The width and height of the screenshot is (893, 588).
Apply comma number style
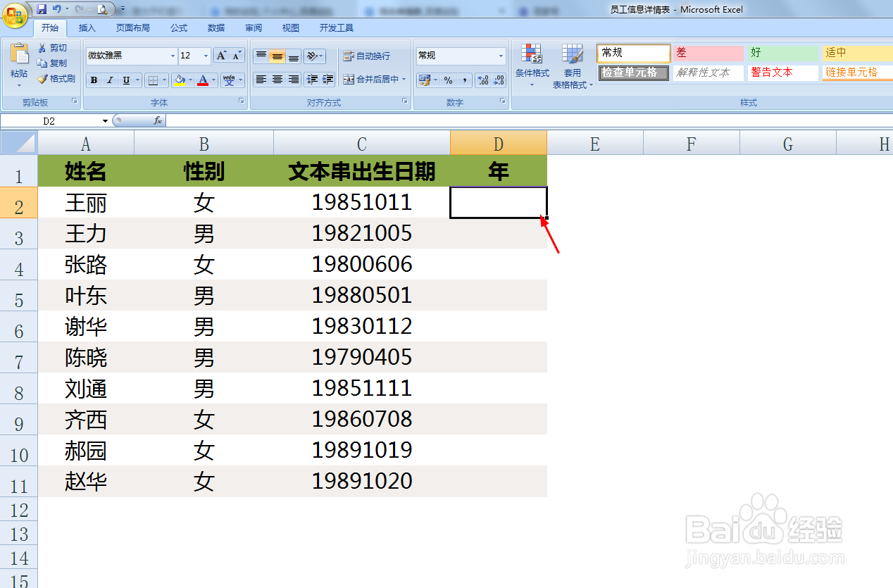pyautogui.click(x=465, y=80)
